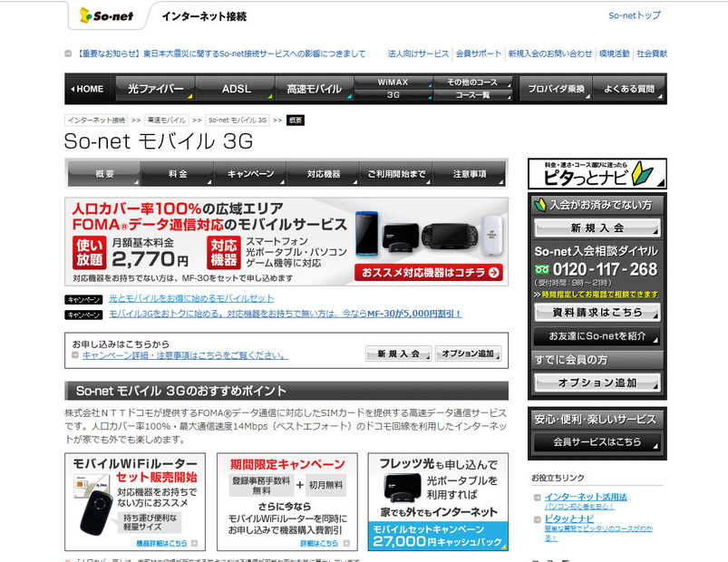This screenshot has height=562, width=728.
Task: Click bullet icon beside インターネット活用法
Action: (538, 498)
